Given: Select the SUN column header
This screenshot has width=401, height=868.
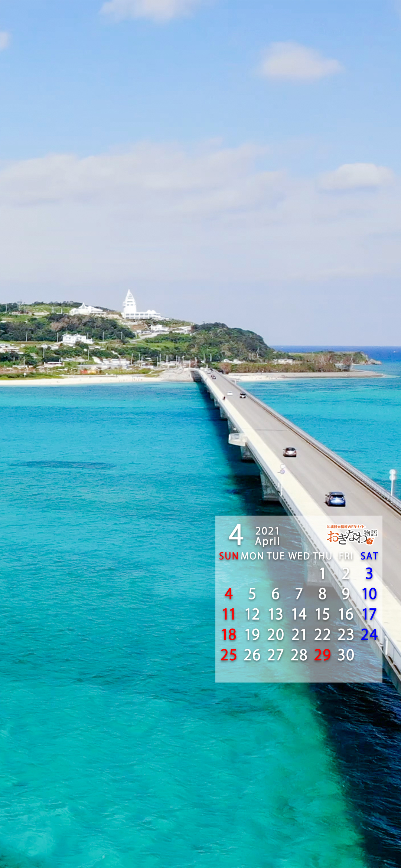Looking at the screenshot, I should click(x=228, y=556).
